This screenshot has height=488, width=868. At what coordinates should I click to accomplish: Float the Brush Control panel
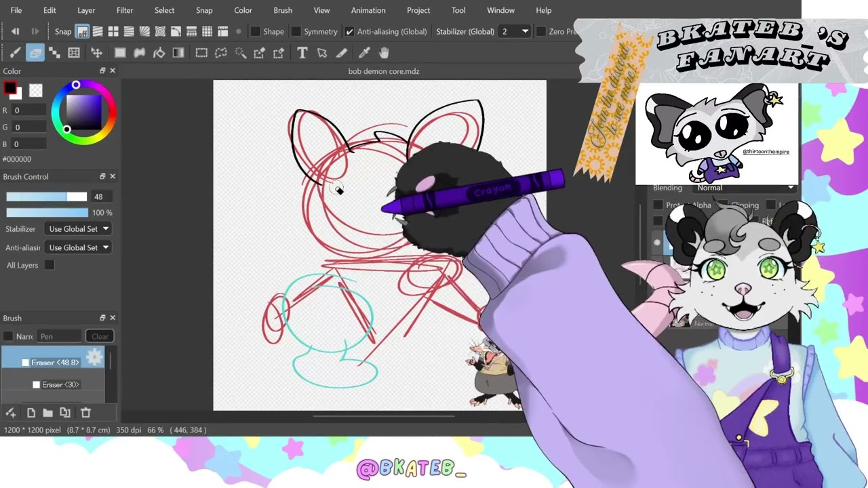tap(102, 176)
